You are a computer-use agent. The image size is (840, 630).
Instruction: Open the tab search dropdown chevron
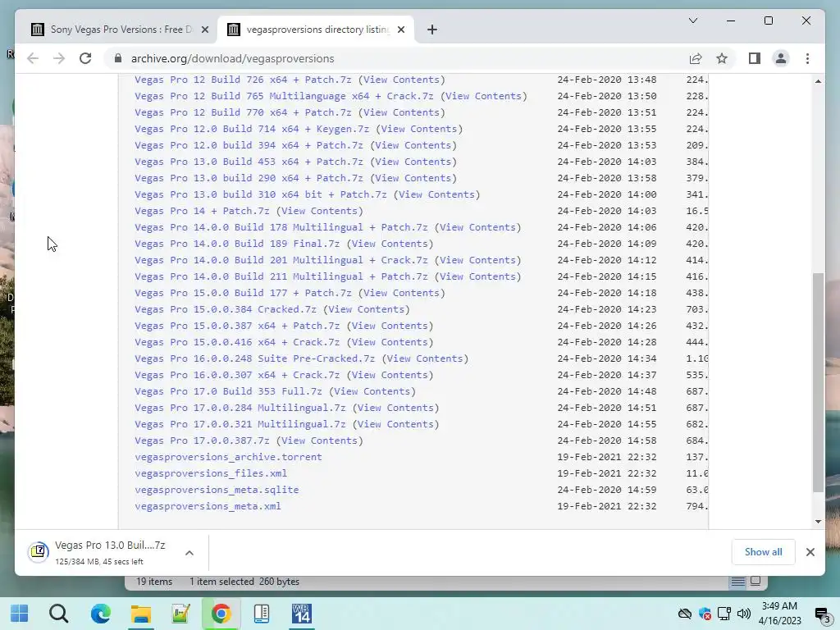[692, 21]
